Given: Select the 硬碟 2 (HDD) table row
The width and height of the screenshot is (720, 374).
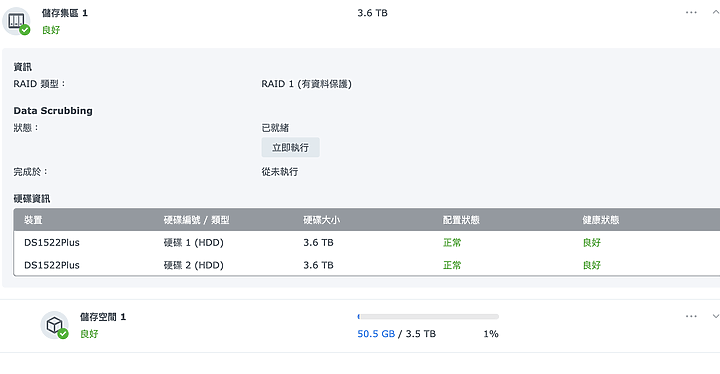Looking at the screenshot, I should tap(367, 265).
